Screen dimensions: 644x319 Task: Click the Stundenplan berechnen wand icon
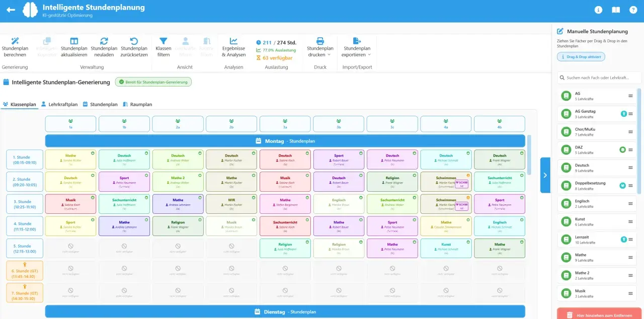pyautogui.click(x=15, y=41)
